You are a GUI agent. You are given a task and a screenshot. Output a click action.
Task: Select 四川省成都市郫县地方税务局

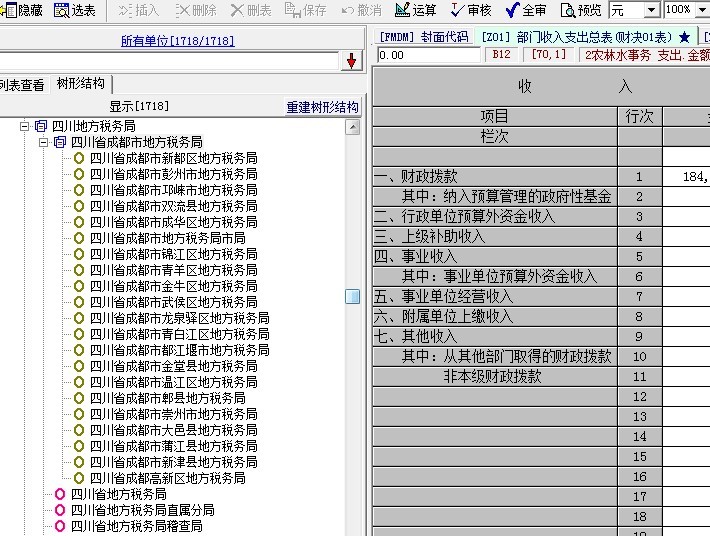tap(168, 398)
